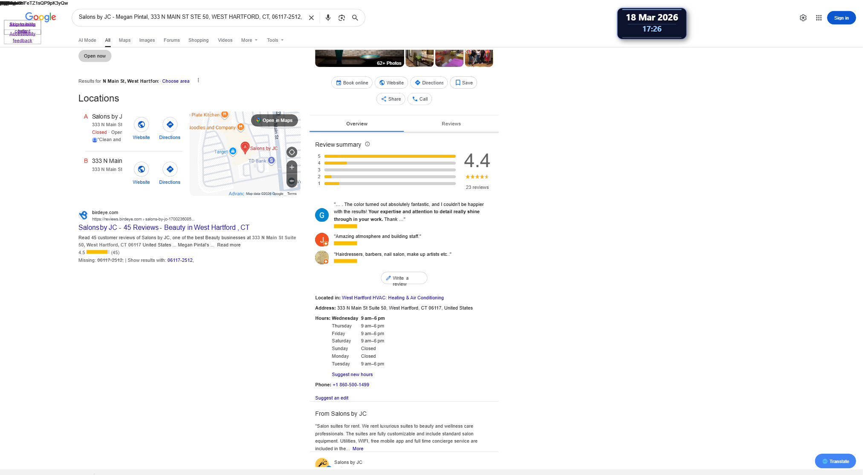The image size is (868, 475).
Task: Open the three-dot options next to Choose area
Action: click(x=198, y=81)
